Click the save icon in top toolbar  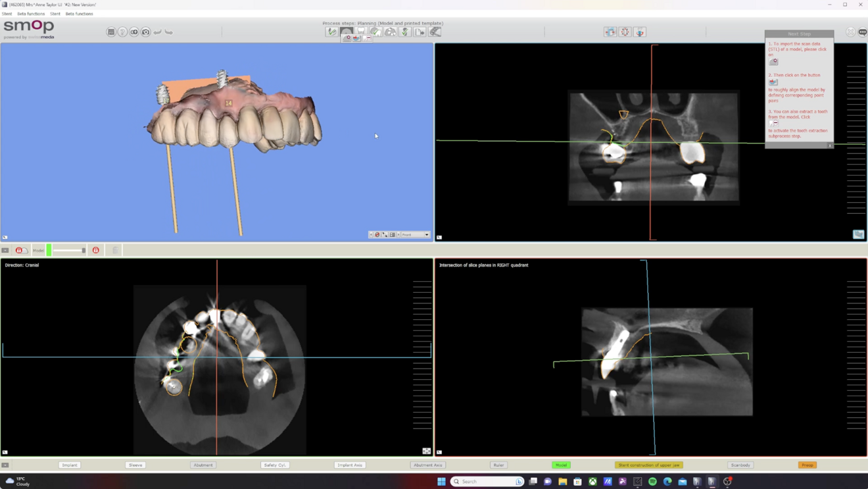(x=111, y=32)
